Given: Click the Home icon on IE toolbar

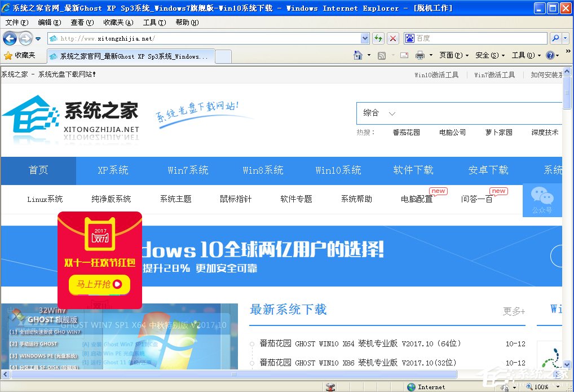Looking at the screenshot, I should 357,55.
